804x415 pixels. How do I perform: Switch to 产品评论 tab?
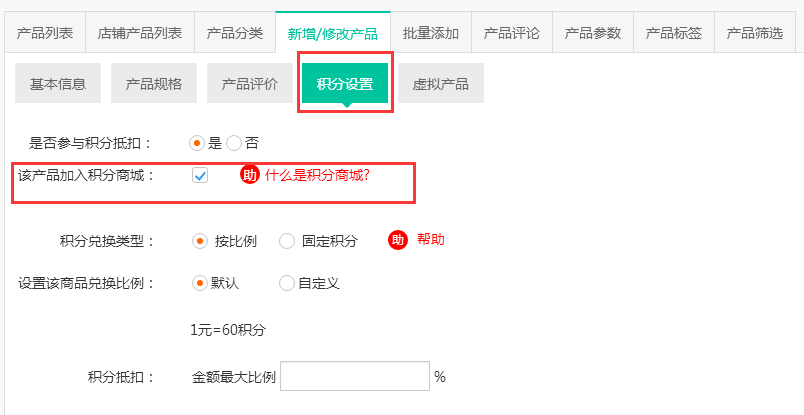coord(512,33)
